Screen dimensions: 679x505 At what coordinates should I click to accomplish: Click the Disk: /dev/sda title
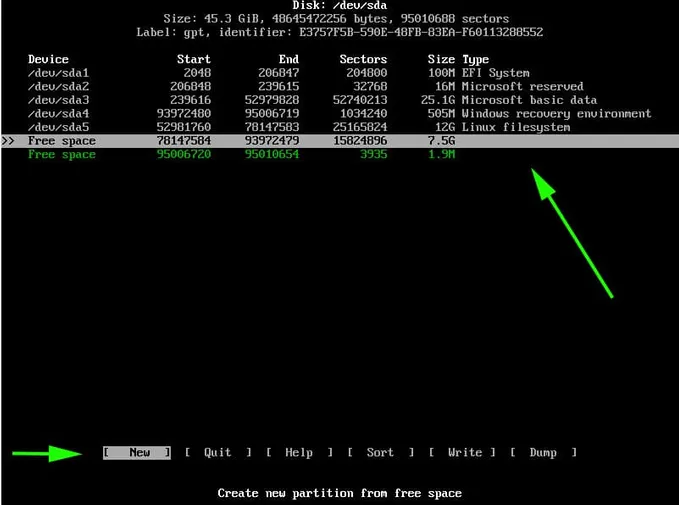click(341, 5)
